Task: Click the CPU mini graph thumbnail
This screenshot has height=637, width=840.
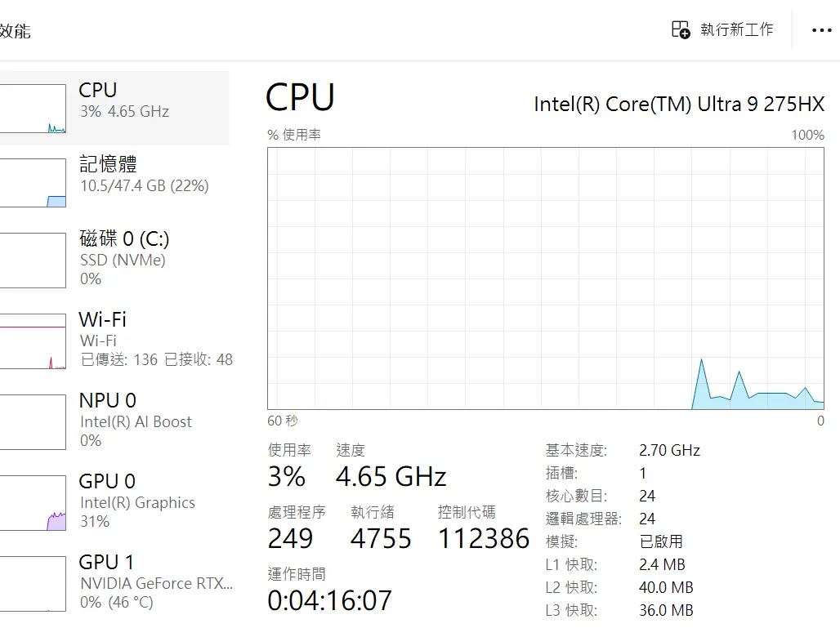Action: (33, 109)
